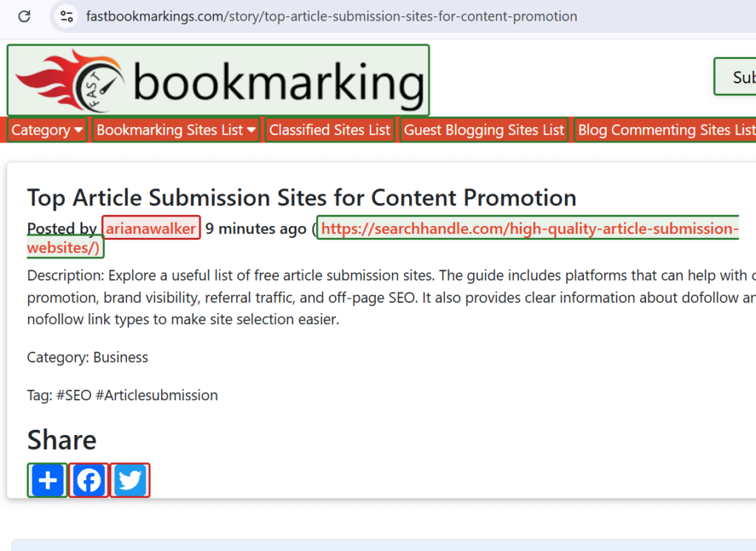Click the text Category: Business

(87, 357)
